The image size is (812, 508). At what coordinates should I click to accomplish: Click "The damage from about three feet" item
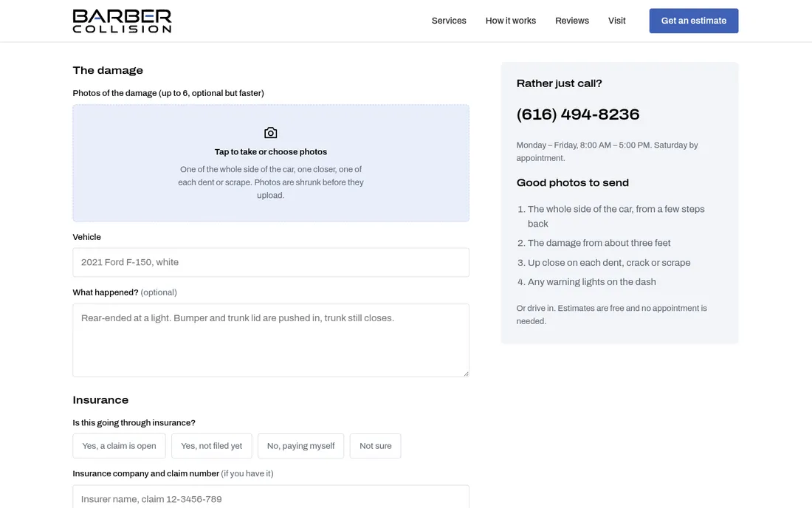pyautogui.click(x=599, y=243)
